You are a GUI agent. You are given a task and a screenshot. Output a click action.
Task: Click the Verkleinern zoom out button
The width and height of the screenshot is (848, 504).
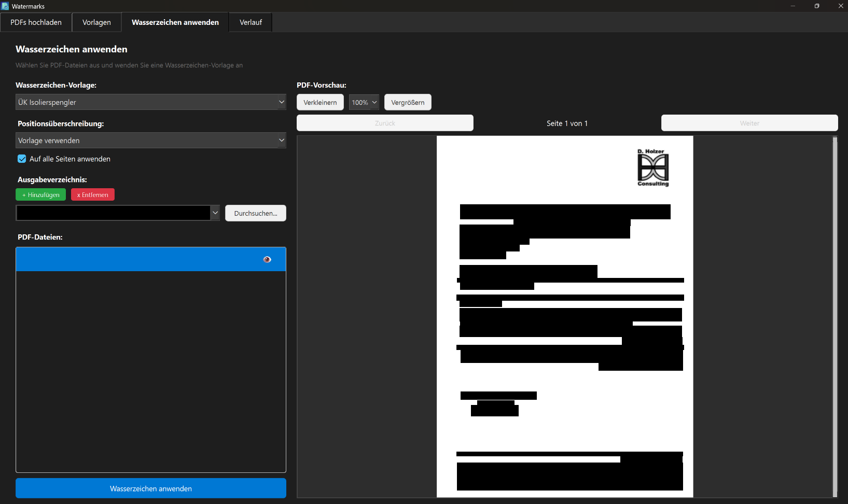tap(320, 102)
